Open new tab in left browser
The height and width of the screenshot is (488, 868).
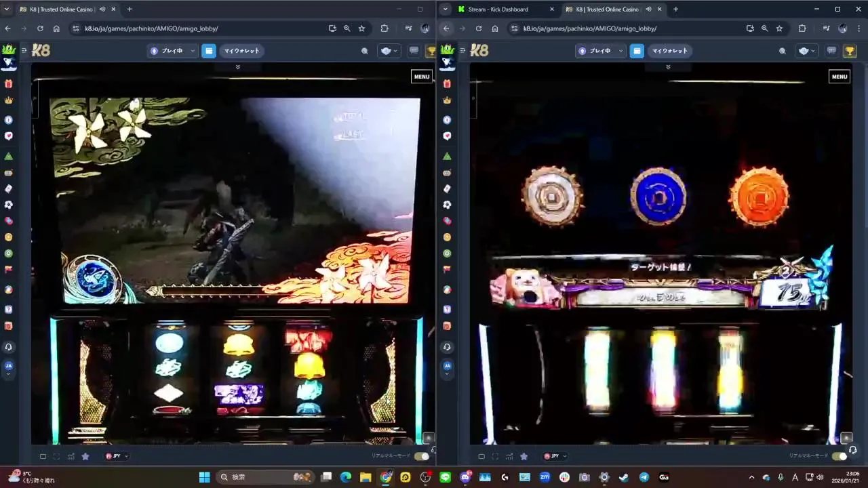(130, 9)
